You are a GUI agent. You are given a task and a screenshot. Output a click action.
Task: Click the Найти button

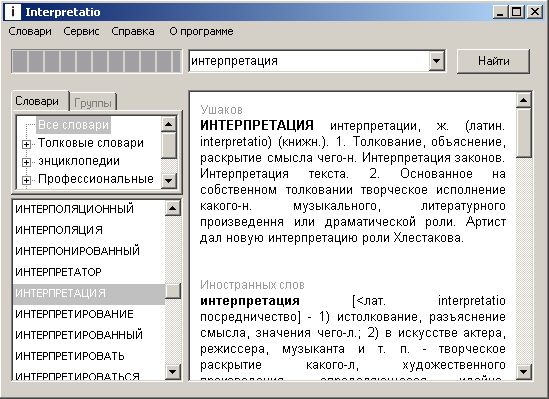[x=494, y=61]
